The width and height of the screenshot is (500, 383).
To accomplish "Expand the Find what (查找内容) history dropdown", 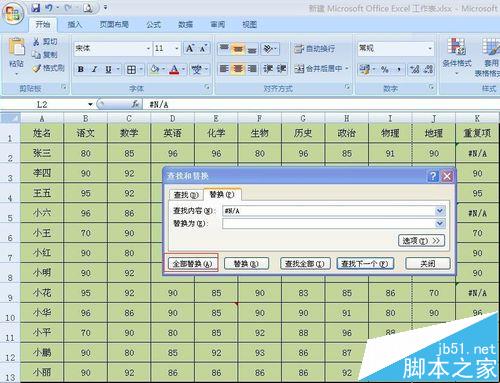I will (440, 211).
